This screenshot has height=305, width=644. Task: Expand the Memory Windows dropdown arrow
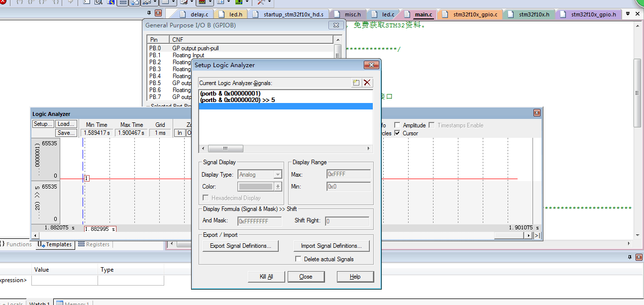point(173,2)
